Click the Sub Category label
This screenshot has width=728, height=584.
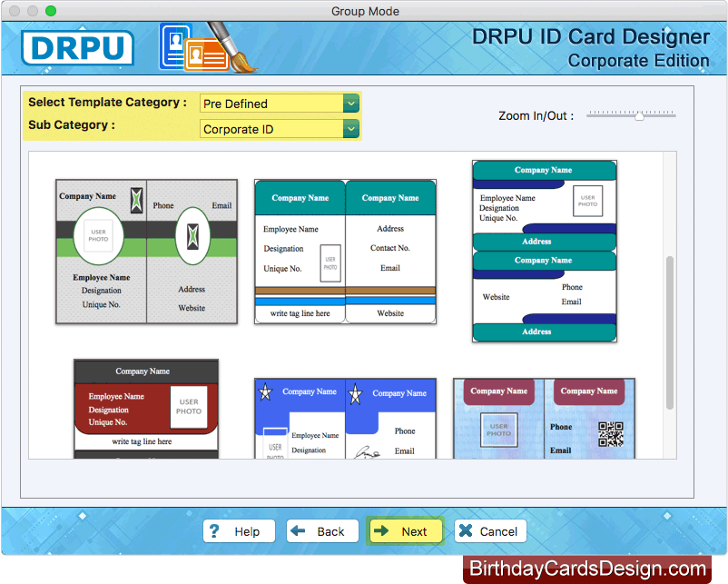point(72,125)
